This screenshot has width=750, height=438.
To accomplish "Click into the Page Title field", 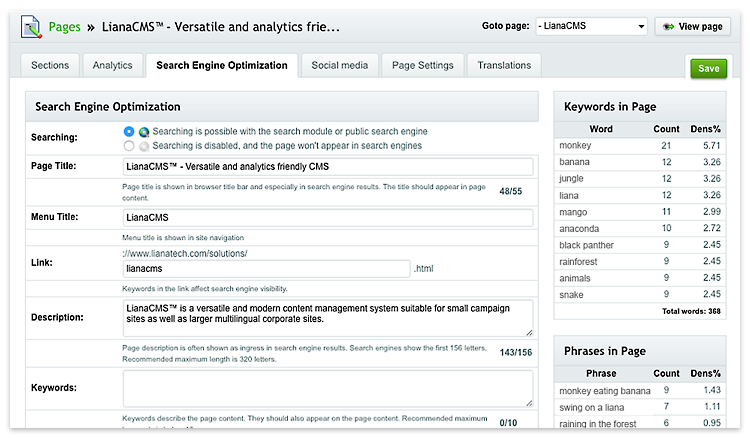I will (328, 167).
